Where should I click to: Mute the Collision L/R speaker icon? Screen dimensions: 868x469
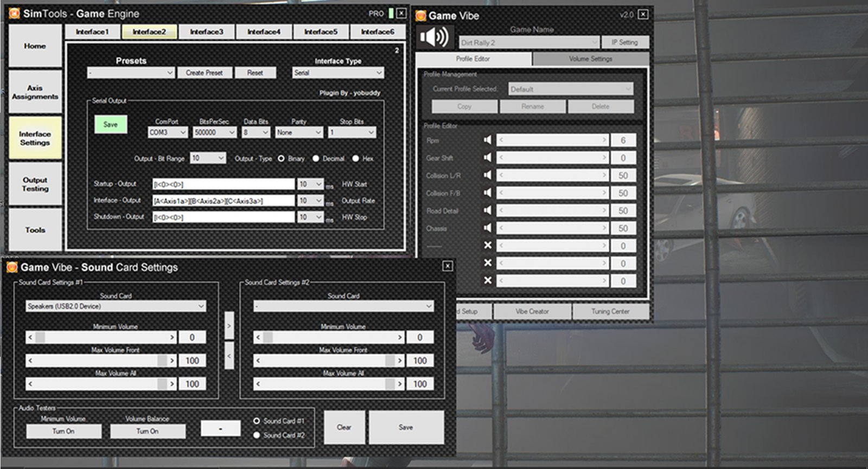[x=487, y=175]
